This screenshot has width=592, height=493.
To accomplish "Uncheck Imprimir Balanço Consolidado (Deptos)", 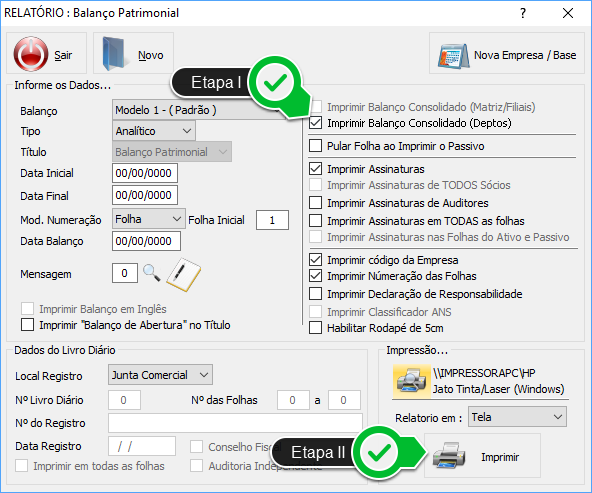I will (316, 123).
